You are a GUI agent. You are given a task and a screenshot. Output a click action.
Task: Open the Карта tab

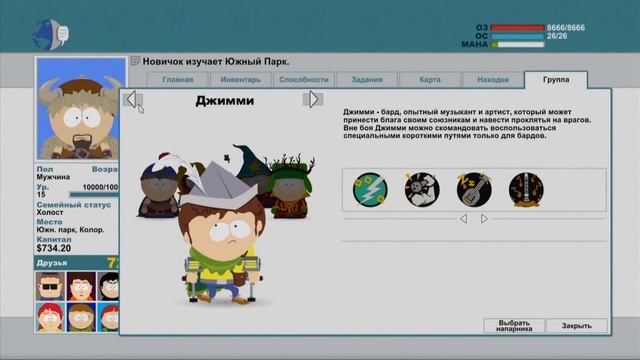(430, 80)
